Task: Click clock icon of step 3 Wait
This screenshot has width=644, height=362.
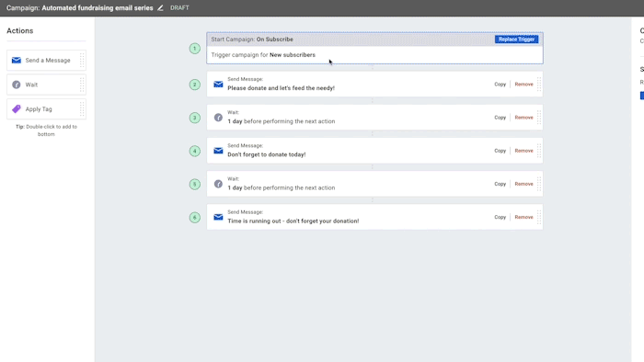Action: coord(218,118)
